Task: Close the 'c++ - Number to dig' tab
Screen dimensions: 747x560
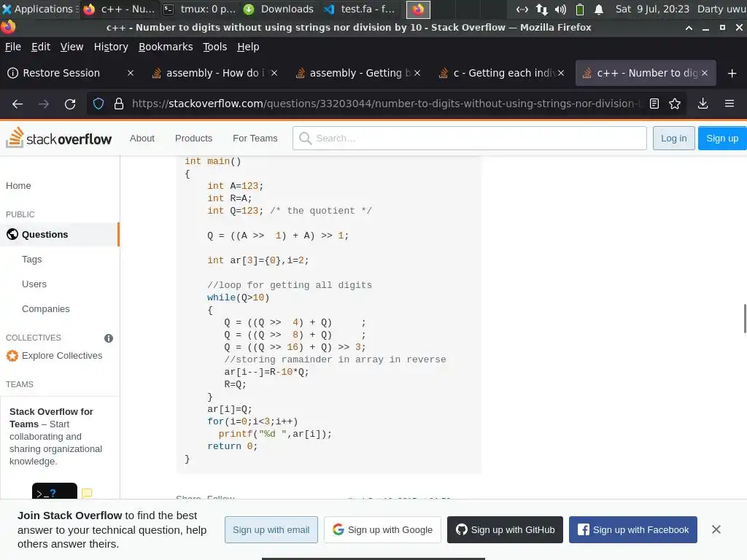Action: pos(705,73)
